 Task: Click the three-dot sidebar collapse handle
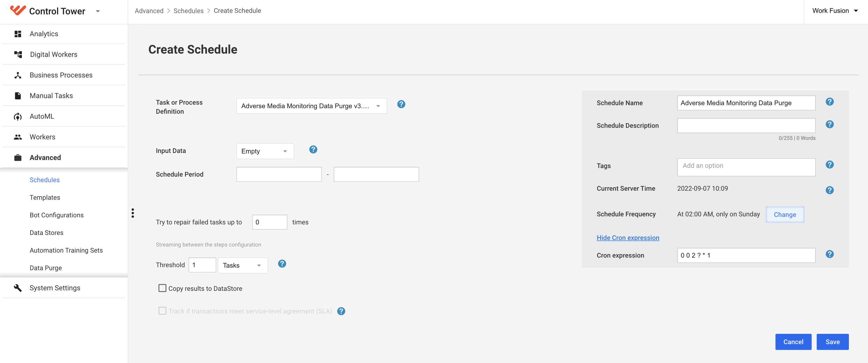click(x=133, y=213)
